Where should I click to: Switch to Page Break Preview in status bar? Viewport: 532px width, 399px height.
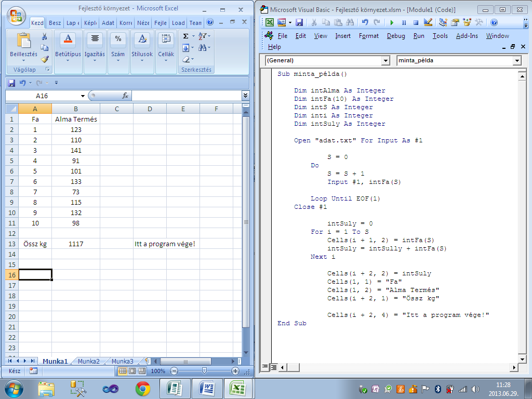click(x=142, y=371)
